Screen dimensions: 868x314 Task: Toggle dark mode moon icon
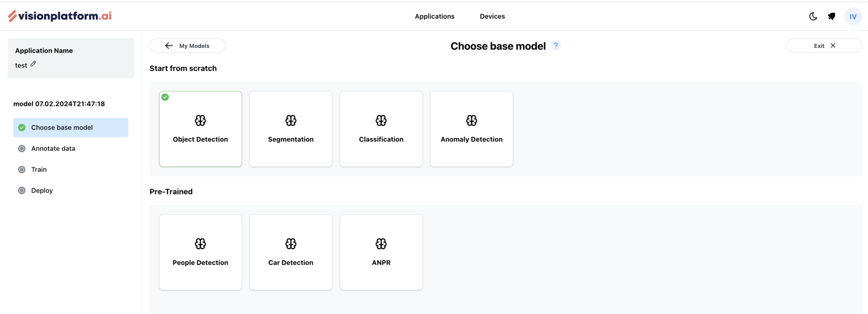tap(813, 17)
